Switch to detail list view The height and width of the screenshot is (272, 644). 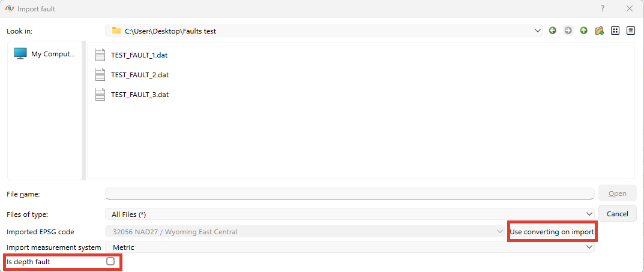[x=630, y=31]
